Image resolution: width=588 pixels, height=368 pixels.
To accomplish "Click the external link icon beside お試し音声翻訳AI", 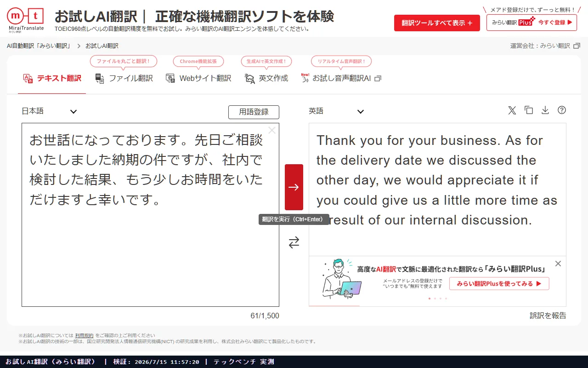I will point(378,79).
